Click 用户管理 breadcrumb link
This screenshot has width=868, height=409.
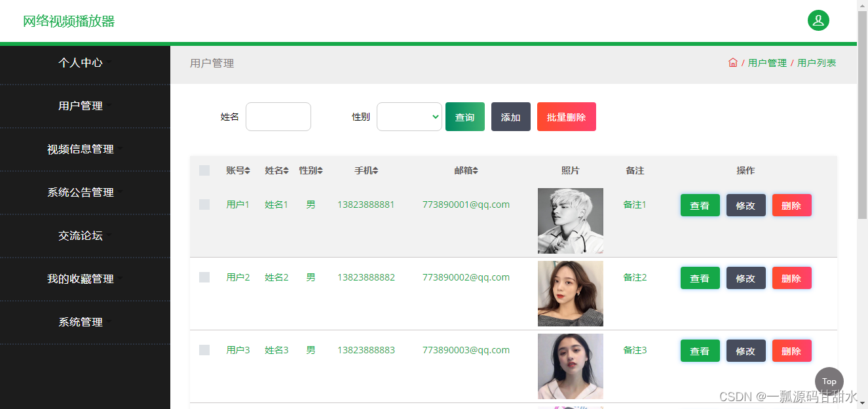[x=767, y=63]
